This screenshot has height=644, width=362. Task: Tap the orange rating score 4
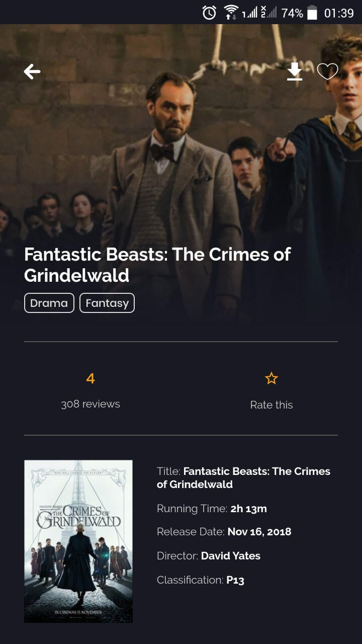pyautogui.click(x=90, y=378)
